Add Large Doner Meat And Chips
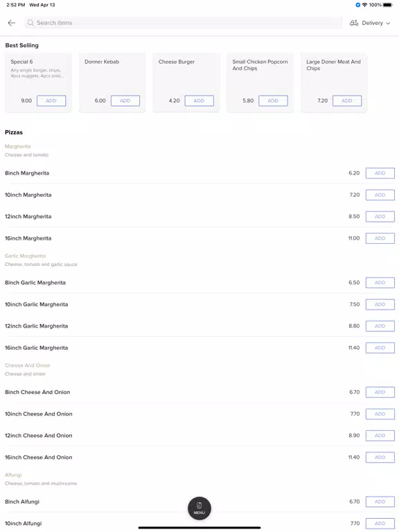This screenshot has width=399, height=532. click(347, 100)
